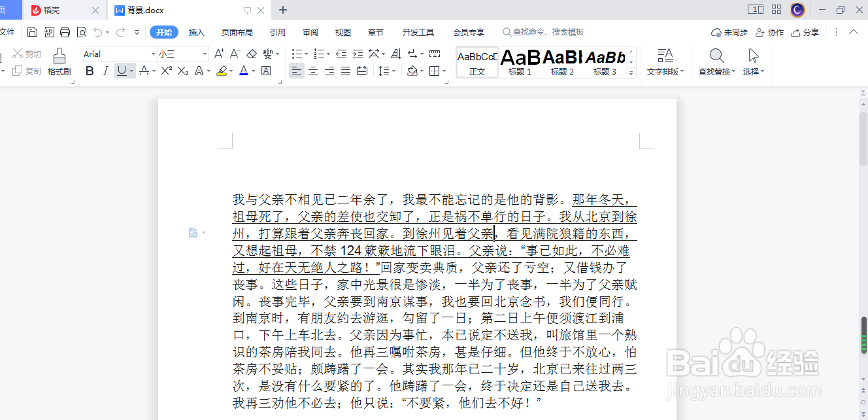Apply blue font color
This screenshot has width=868, height=420.
[244, 71]
